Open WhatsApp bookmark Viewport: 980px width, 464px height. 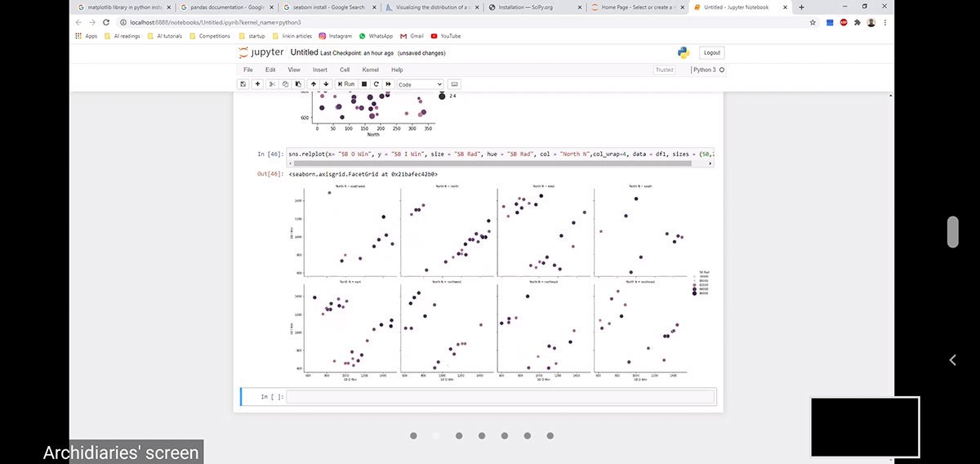(x=376, y=36)
